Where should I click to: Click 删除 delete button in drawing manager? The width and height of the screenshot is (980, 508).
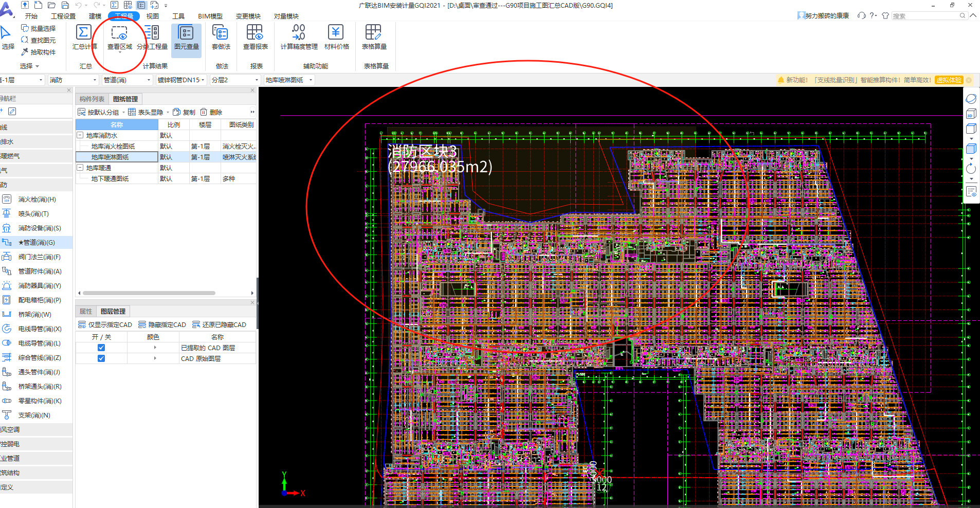click(211, 112)
